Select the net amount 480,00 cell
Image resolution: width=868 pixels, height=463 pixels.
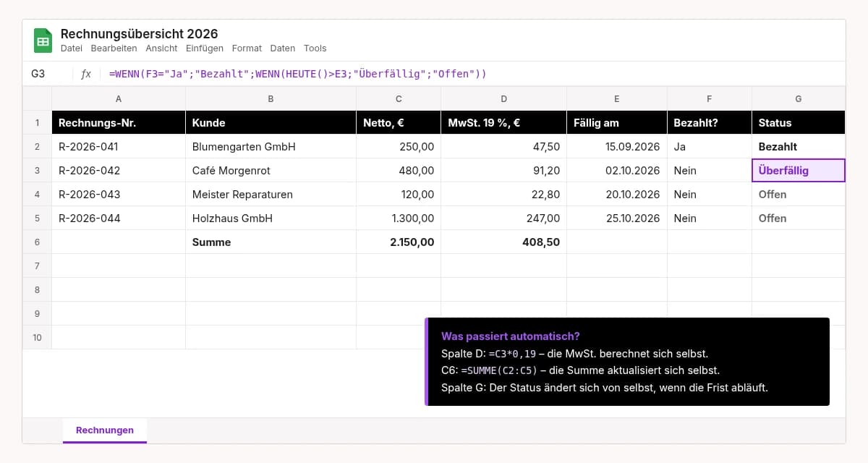(399, 171)
